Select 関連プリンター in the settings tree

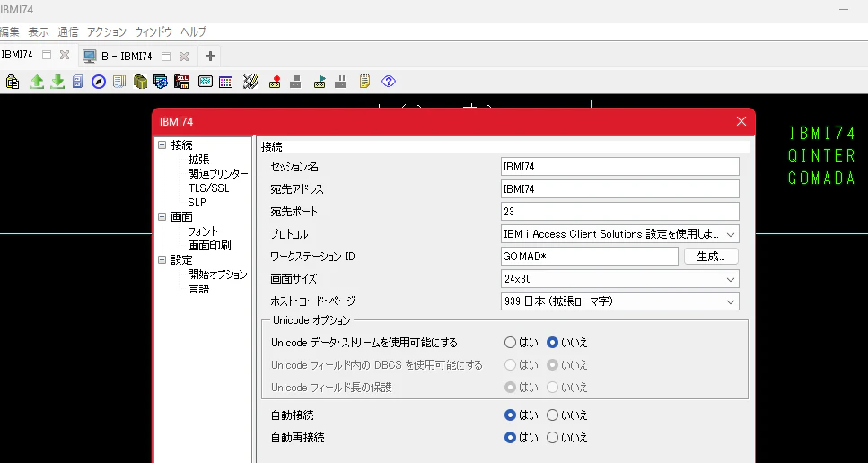(x=218, y=174)
